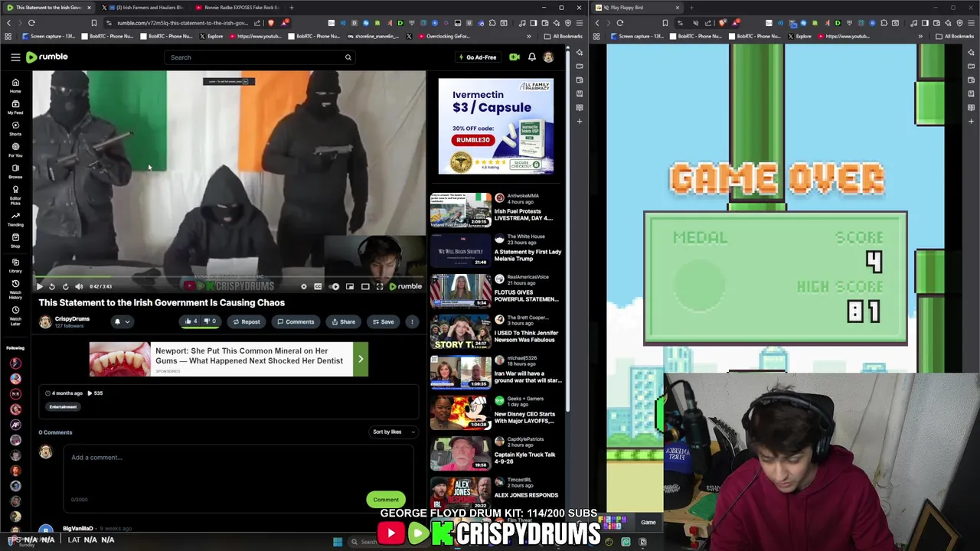This screenshot has height=551, width=980.
Task: Open the Rumble notifications bell
Action: tap(531, 57)
